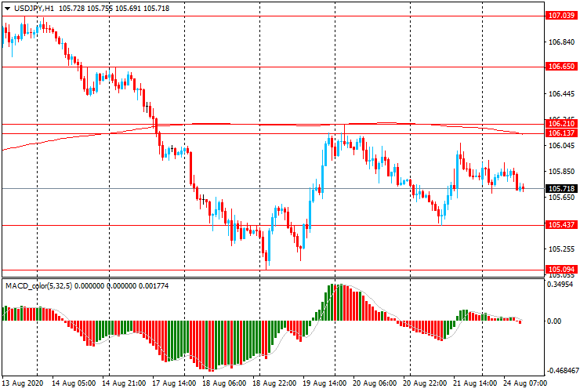Click the 20 Aug 06:00 time axis label
Image resolution: width=580 pixels, height=392 pixels.
click(375, 383)
